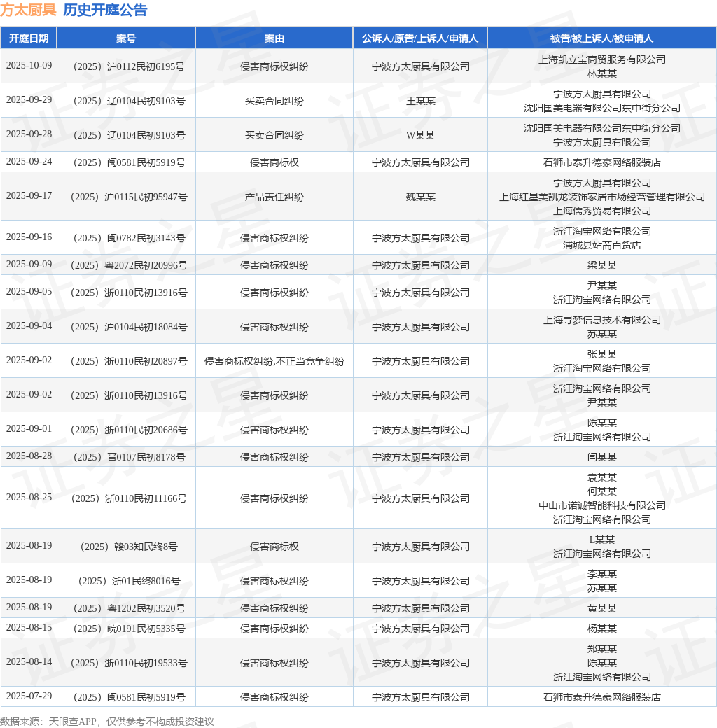Click defendant 上海儒秀贸易有限公司
The image size is (717, 728).
602,211
